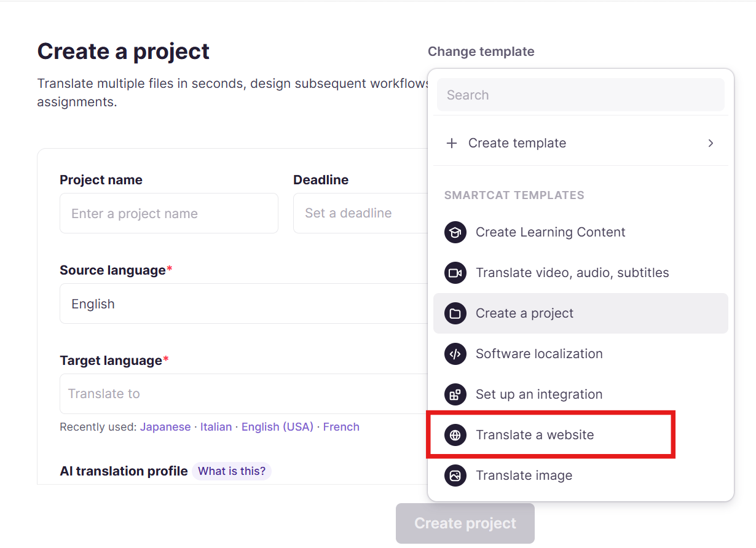Image resolution: width=756 pixels, height=548 pixels.
Task: Choose Japanese from recently used languages
Action: [165, 427]
